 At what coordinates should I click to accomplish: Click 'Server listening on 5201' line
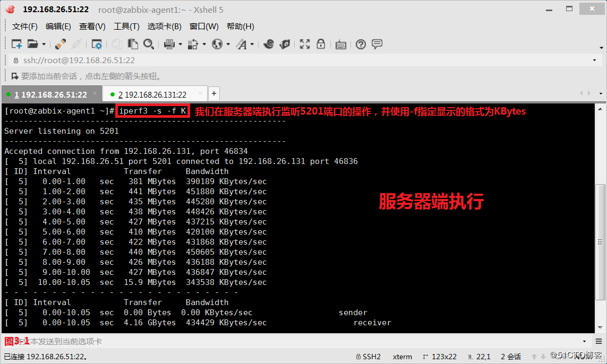click(x=62, y=131)
